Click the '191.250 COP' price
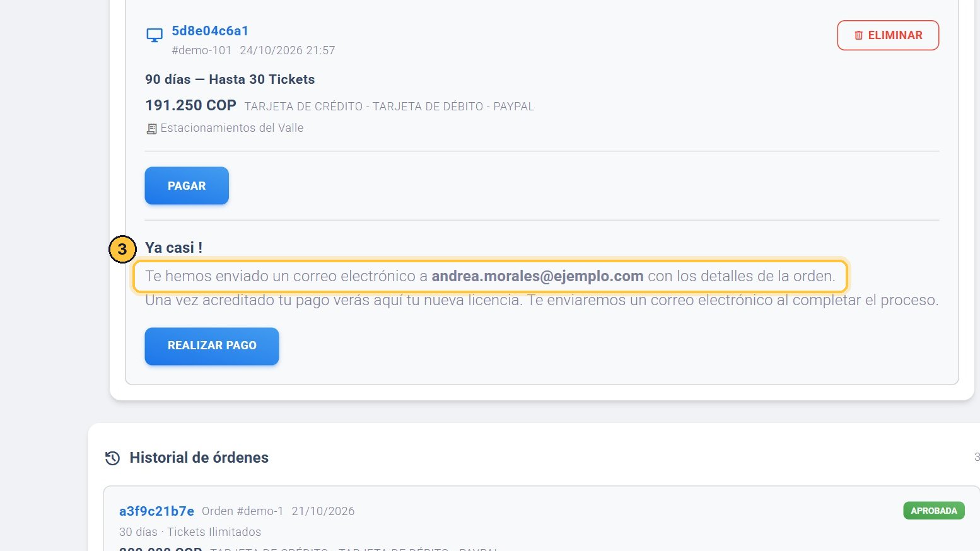980x551 pixels. (x=190, y=105)
